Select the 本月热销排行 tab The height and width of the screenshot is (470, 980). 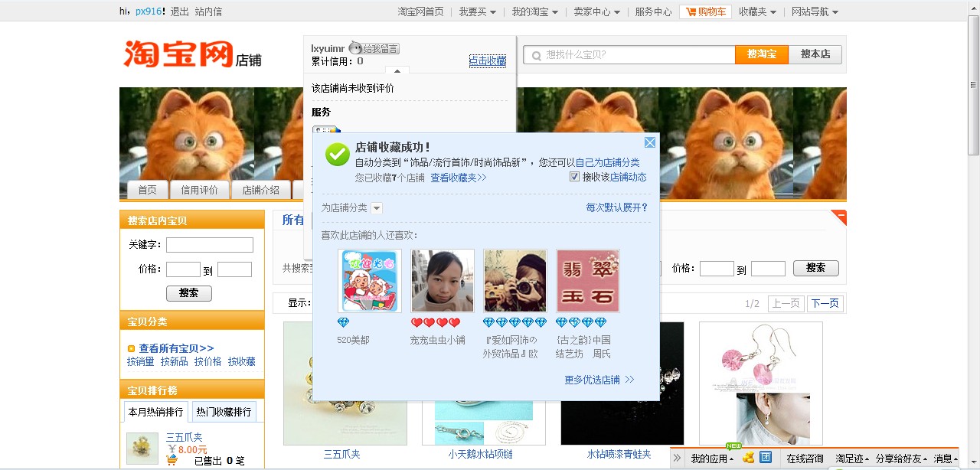tap(156, 412)
